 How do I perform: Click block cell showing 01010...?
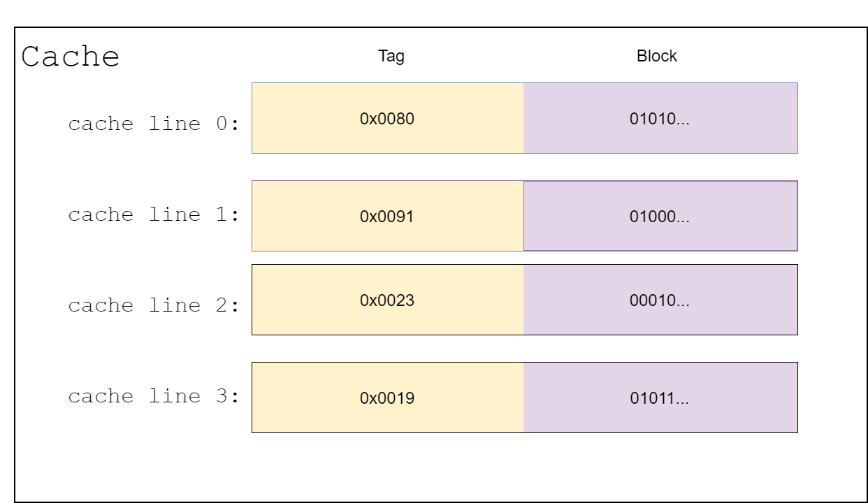click(660, 118)
